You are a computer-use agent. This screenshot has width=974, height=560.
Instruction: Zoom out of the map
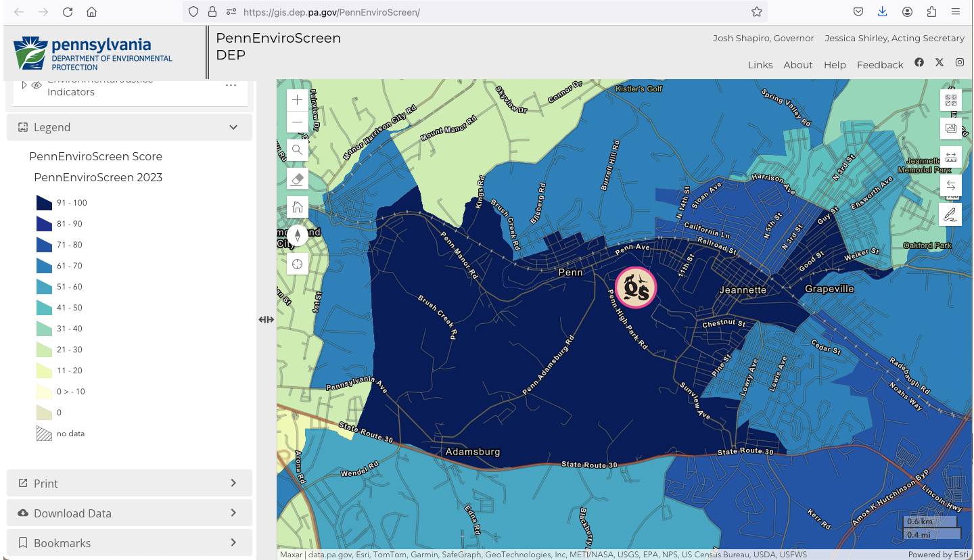[297, 122]
